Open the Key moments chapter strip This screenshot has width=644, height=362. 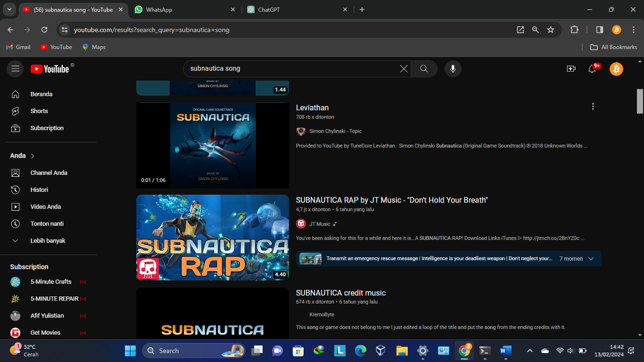coord(448,258)
